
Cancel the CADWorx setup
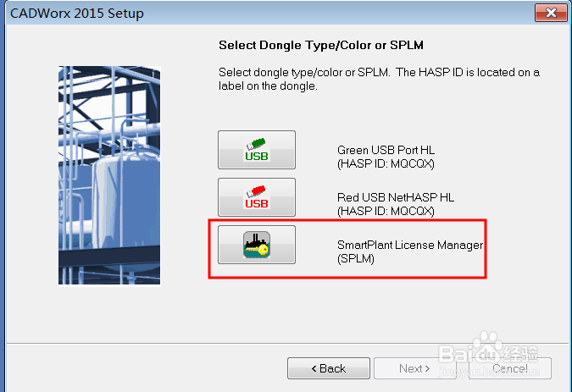pyautogui.click(x=510, y=368)
